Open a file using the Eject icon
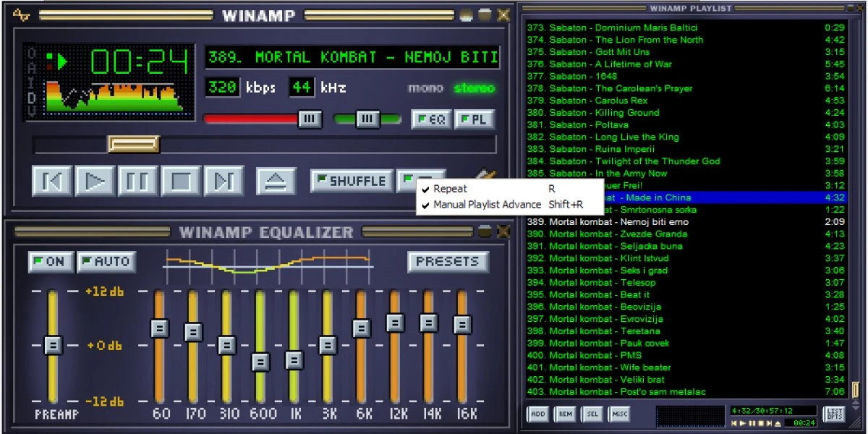This screenshot has width=868, height=434. coord(277,182)
